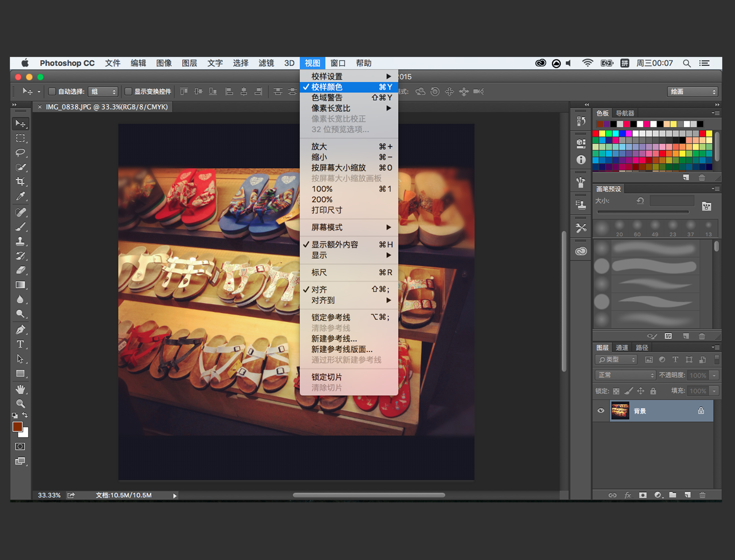The width and height of the screenshot is (735, 560).
Task: Hide the 背景 layer with eye icon
Action: point(601,411)
